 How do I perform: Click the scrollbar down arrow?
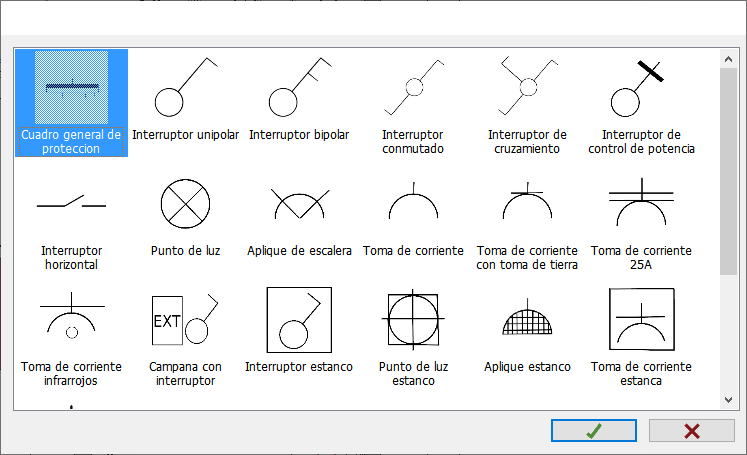728,400
